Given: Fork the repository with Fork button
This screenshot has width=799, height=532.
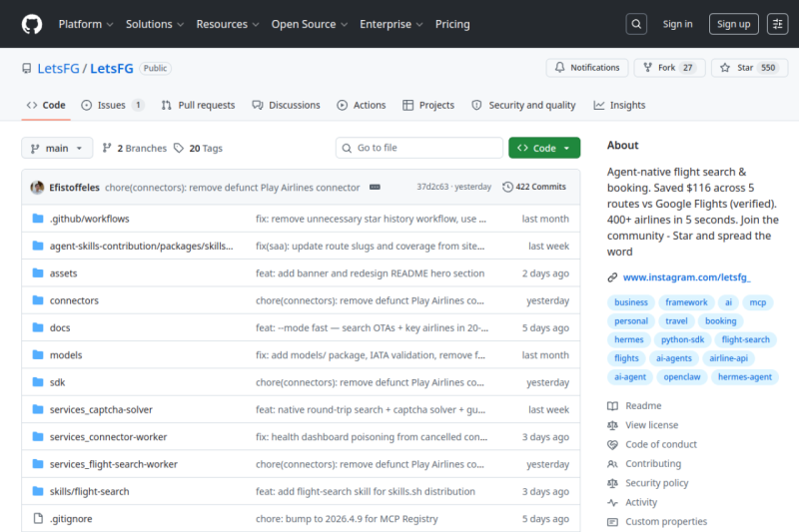Looking at the screenshot, I should (x=669, y=68).
